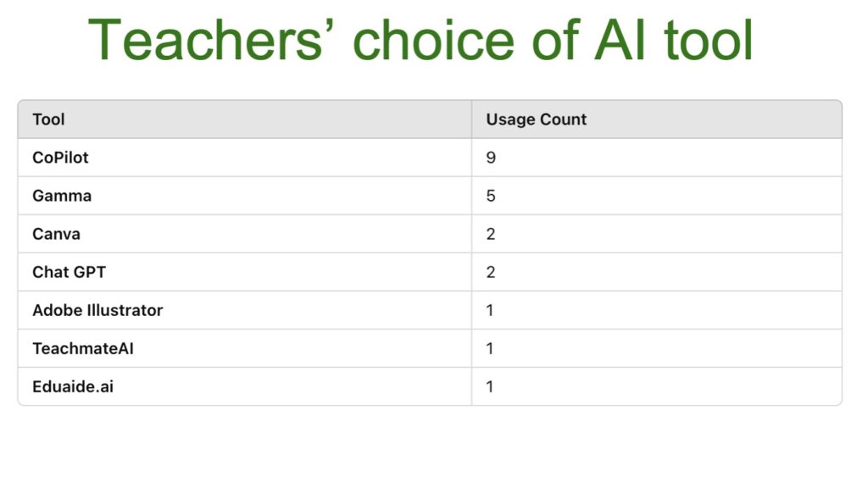The image size is (868, 488).
Task: Click TeachmateAI's usage count of 1
Action: (489, 348)
